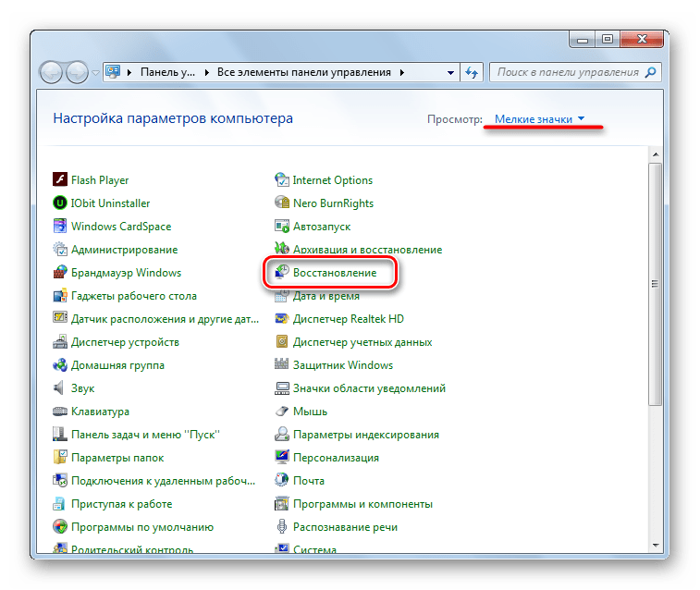The height and width of the screenshot is (590, 700).
Task: Open the Flash Player icon
Action: click(x=60, y=179)
